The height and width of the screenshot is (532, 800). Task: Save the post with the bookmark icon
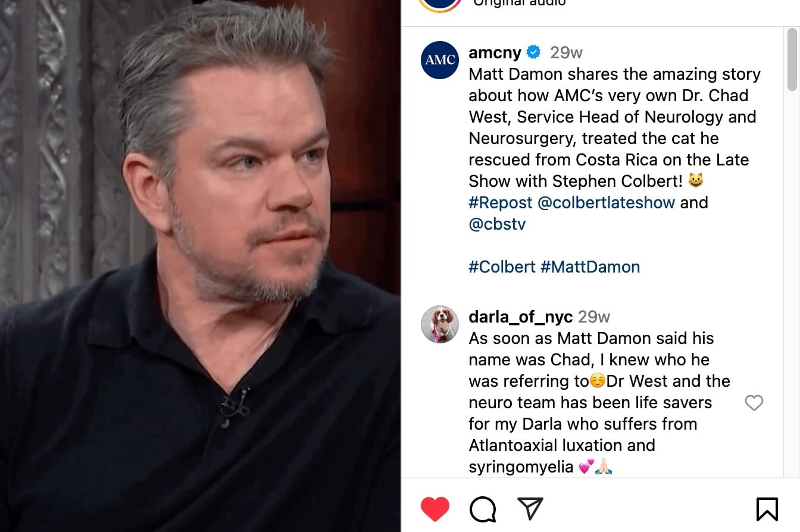click(x=767, y=509)
